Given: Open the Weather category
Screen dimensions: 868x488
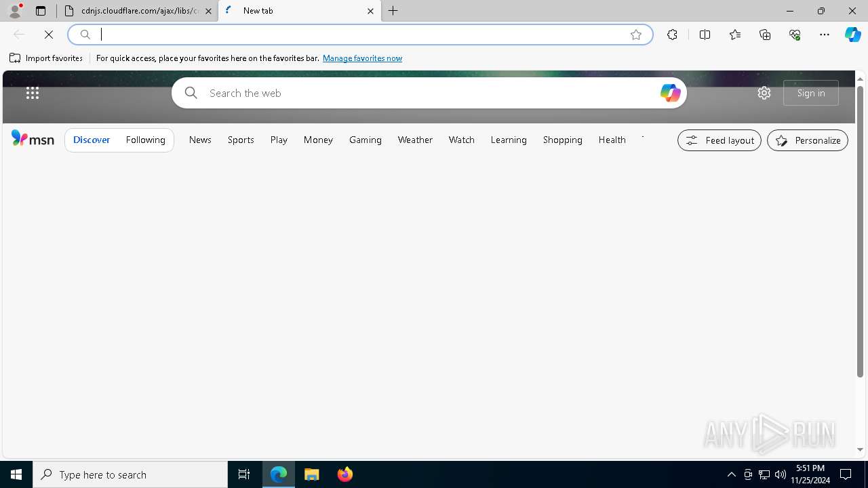Looking at the screenshot, I should click(415, 140).
